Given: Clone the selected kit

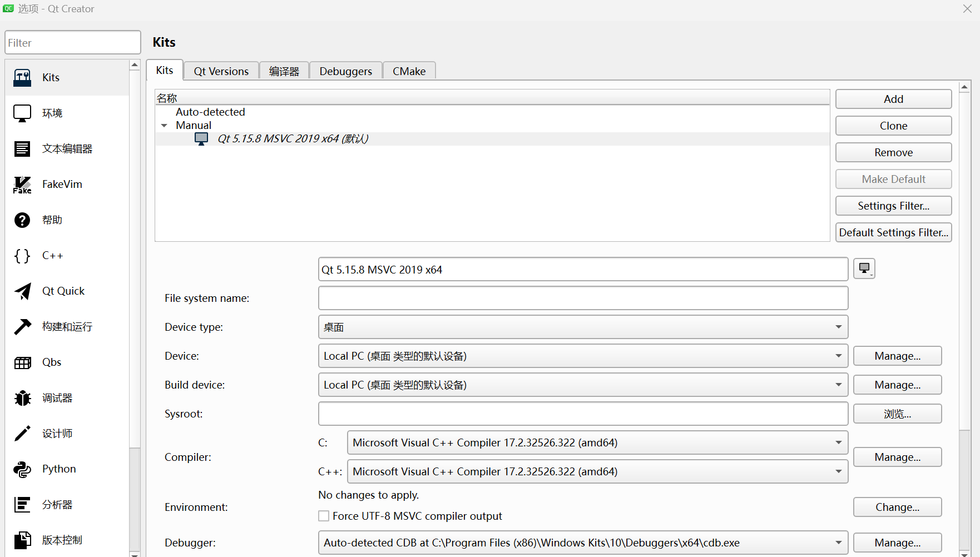Looking at the screenshot, I should (894, 126).
